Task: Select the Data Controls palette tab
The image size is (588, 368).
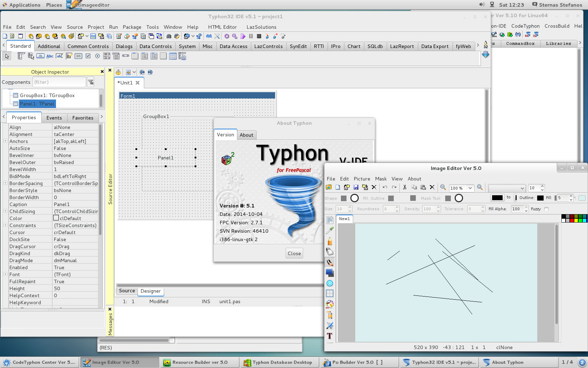Action: tap(155, 46)
